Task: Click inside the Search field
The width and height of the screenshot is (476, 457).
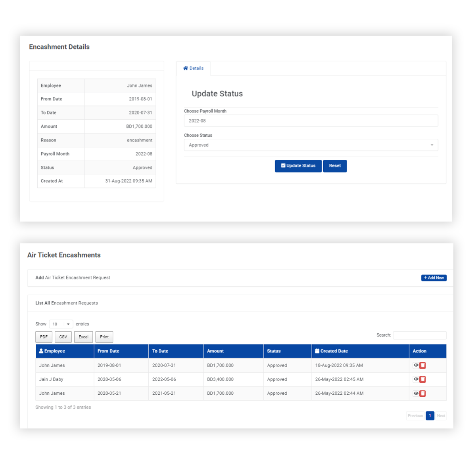Action: pos(420,335)
